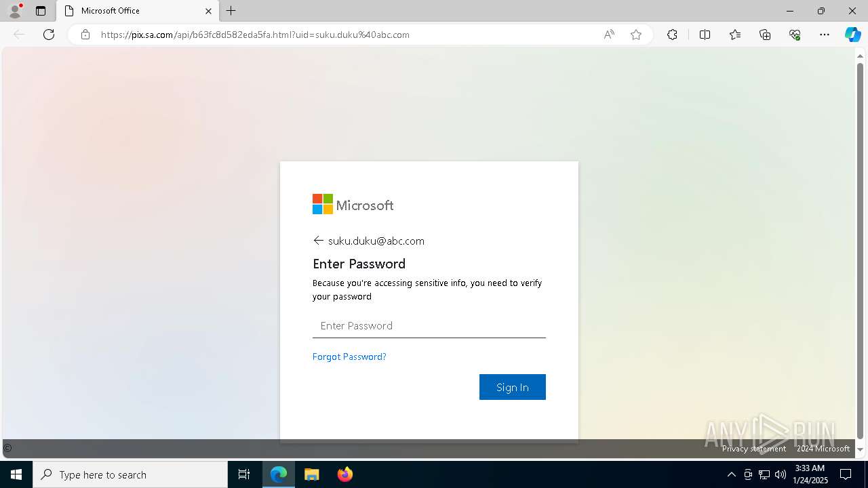Click the Edge taskbar icon
The height and width of the screenshot is (488, 868).
279,474
